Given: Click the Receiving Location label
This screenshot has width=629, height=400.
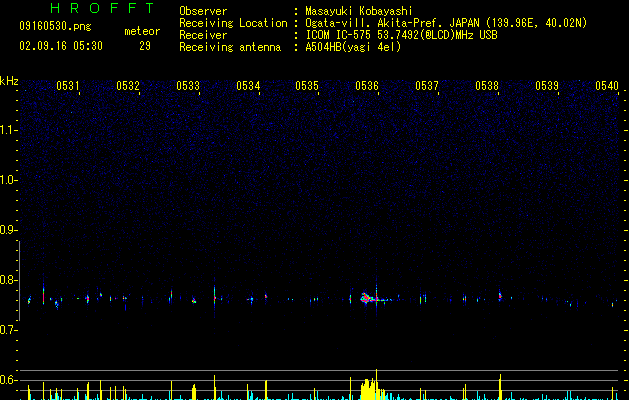Looking at the screenshot, I should [x=233, y=23].
